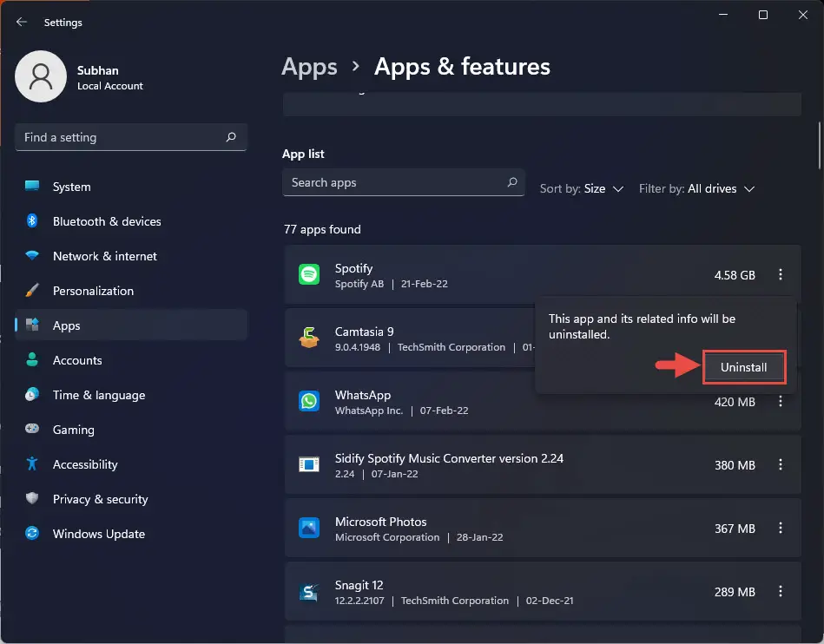Viewport: 824px width, 644px height.
Task: Click the Spotify app name text
Action: [x=353, y=268]
